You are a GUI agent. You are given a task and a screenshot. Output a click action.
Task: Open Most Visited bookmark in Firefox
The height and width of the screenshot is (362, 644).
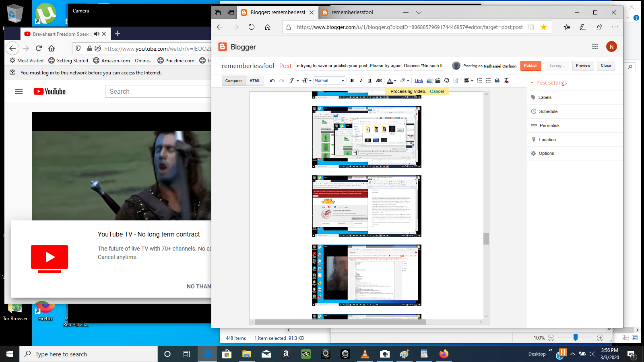(x=27, y=61)
